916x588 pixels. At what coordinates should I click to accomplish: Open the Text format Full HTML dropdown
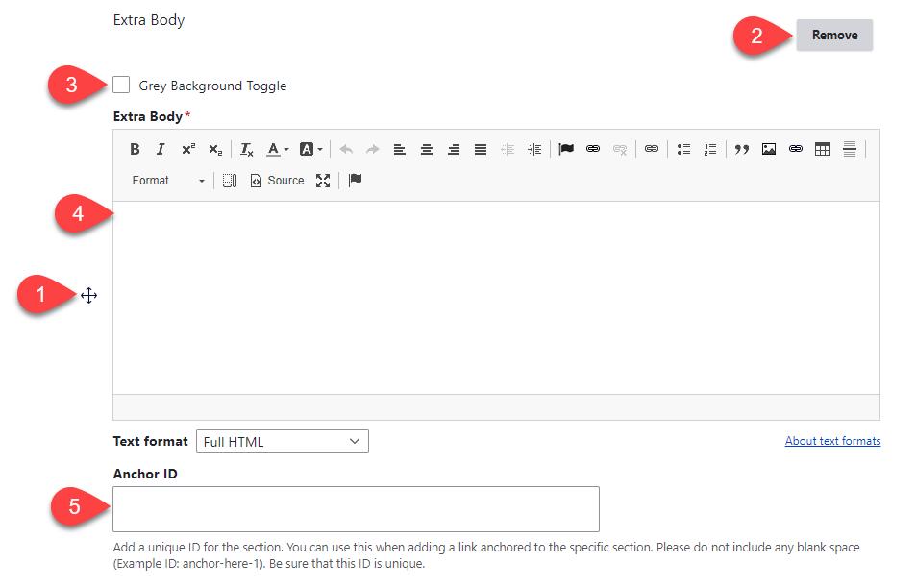click(x=283, y=442)
